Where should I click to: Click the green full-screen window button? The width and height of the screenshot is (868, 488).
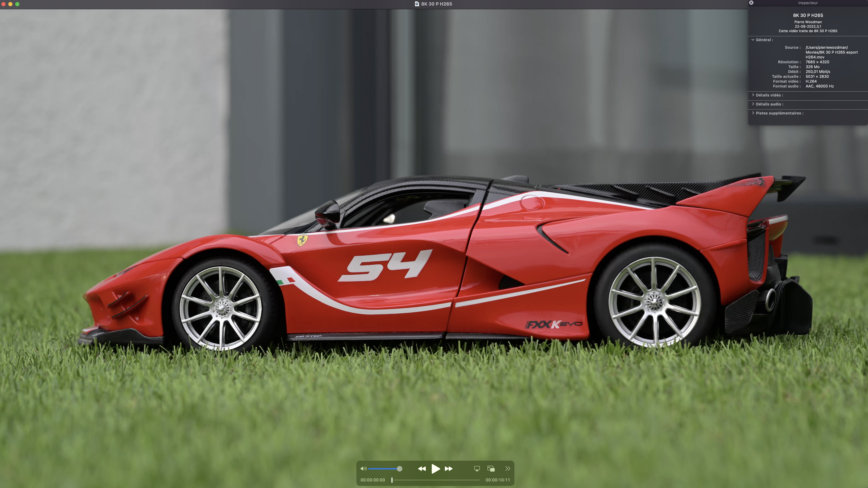pos(17,4)
